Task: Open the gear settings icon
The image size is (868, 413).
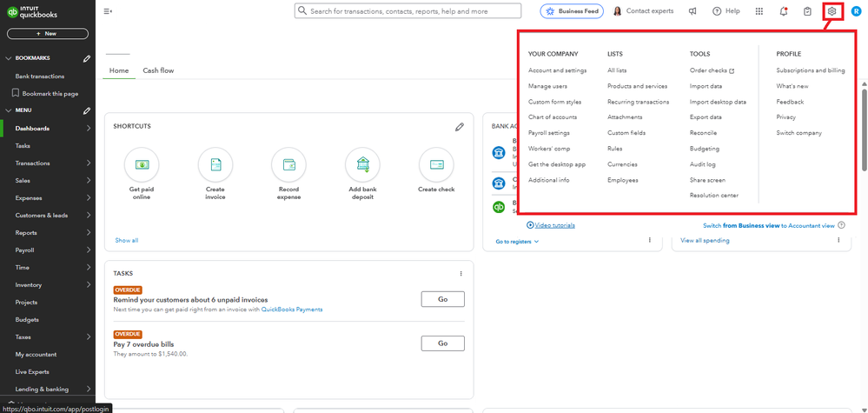Action: point(832,11)
